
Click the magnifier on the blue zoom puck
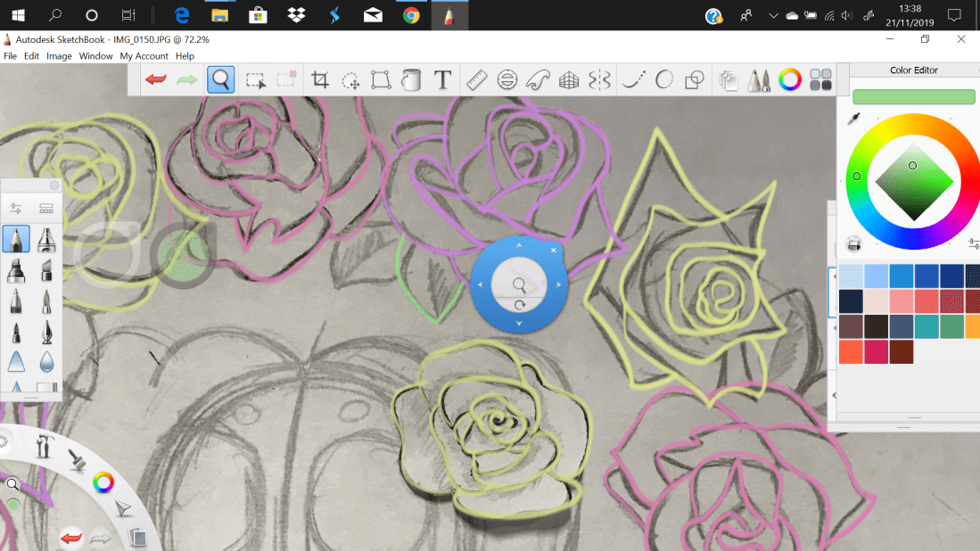click(519, 284)
